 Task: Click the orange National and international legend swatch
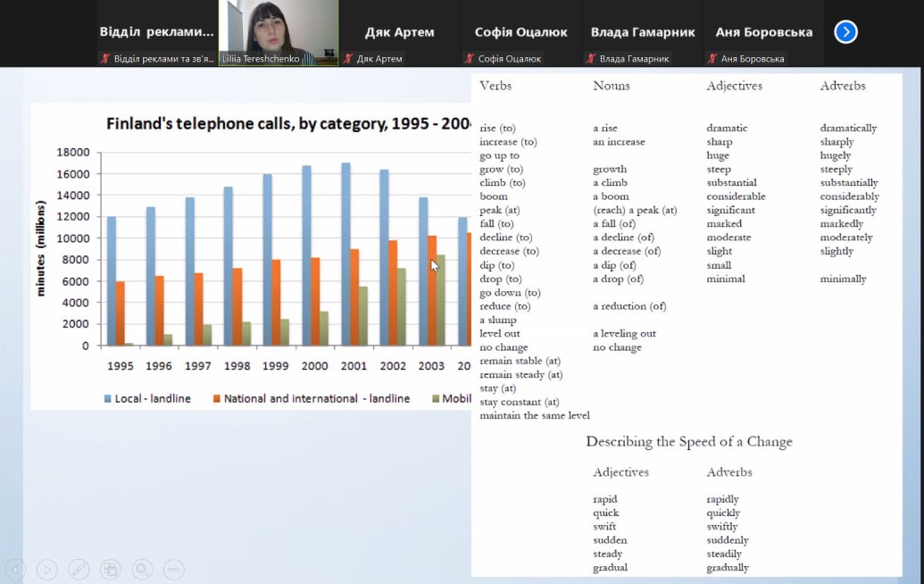216,398
